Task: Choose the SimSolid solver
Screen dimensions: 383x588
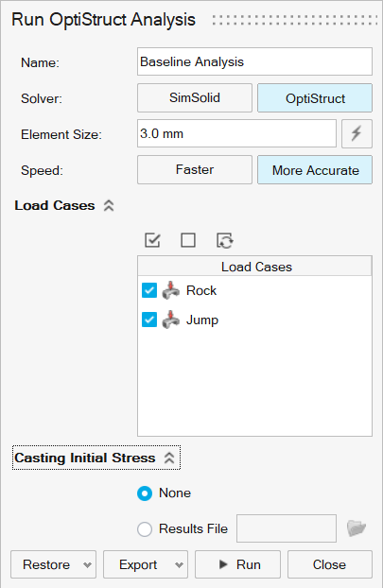Action: click(x=195, y=98)
